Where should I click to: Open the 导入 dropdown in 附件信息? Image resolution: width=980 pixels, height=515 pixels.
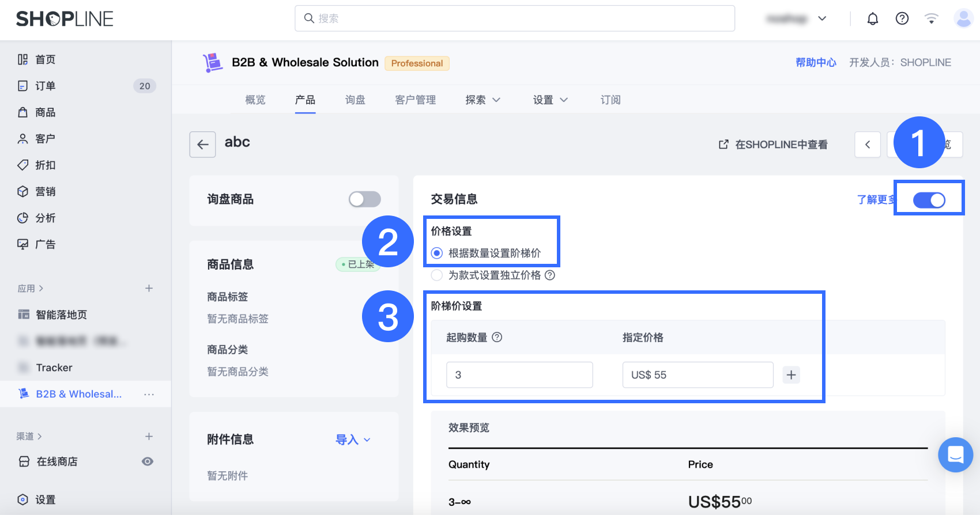pyautogui.click(x=353, y=440)
